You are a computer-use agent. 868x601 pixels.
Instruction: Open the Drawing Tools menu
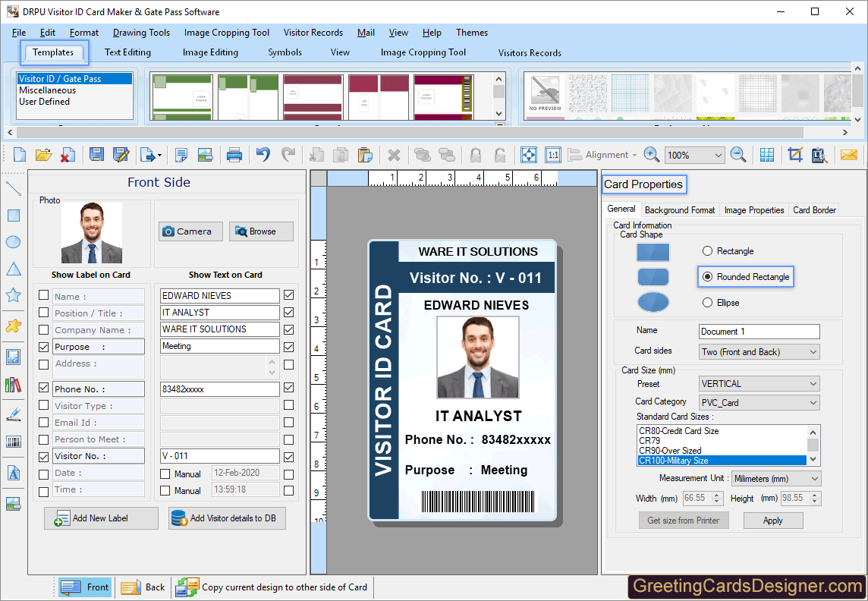pos(141,32)
